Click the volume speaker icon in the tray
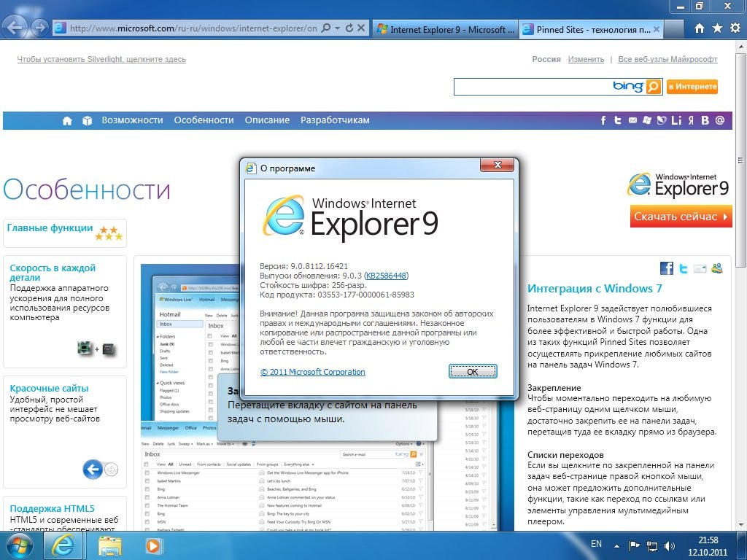The width and height of the screenshot is (747, 560). 670,546
